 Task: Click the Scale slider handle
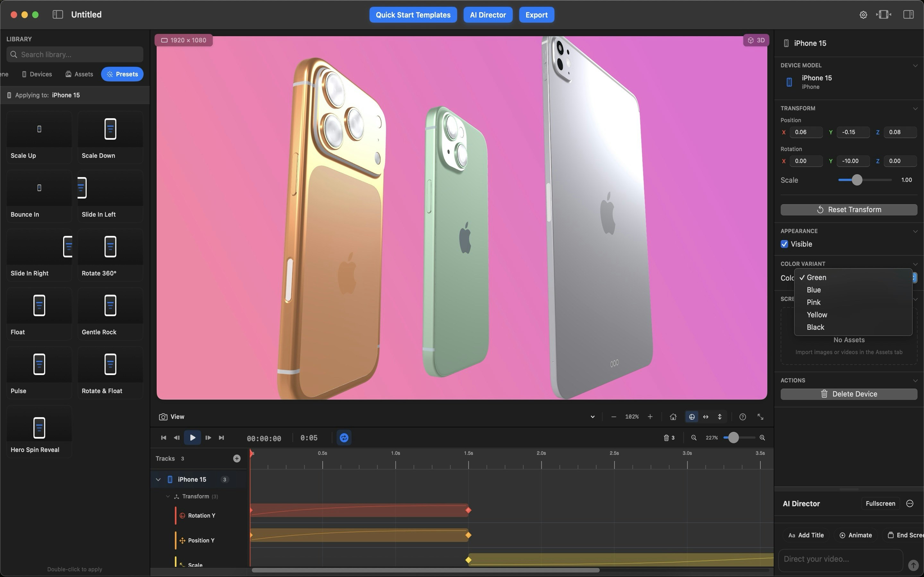tap(857, 180)
